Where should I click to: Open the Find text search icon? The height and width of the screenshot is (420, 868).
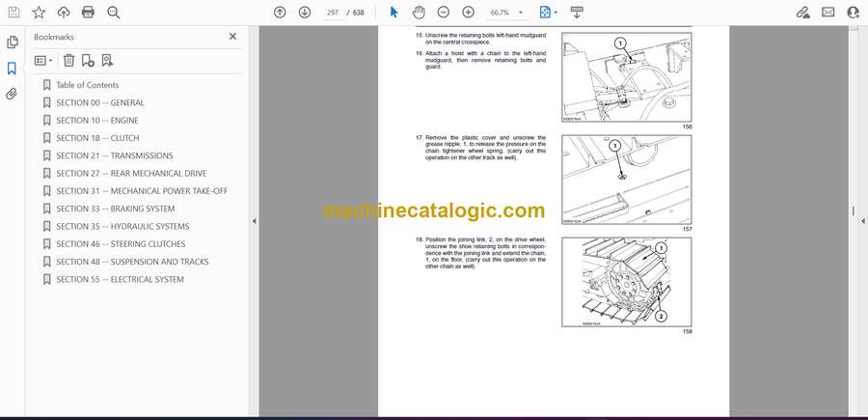(114, 13)
